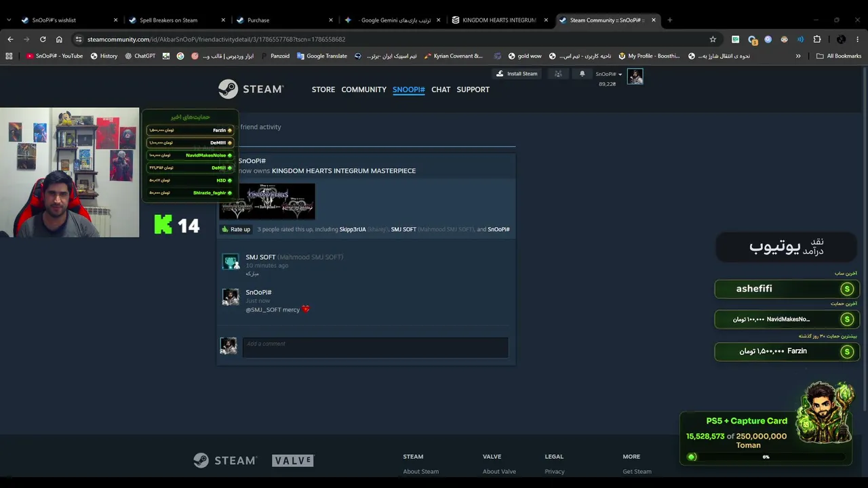Open the SnOoPi# - YouTube bookmark
Image resolution: width=868 pixels, height=488 pixels.
[54, 56]
